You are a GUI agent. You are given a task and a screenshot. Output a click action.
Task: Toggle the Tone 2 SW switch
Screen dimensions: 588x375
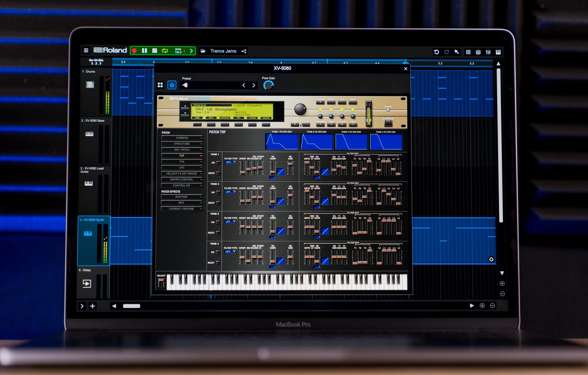pyautogui.click(x=218, y=192)
